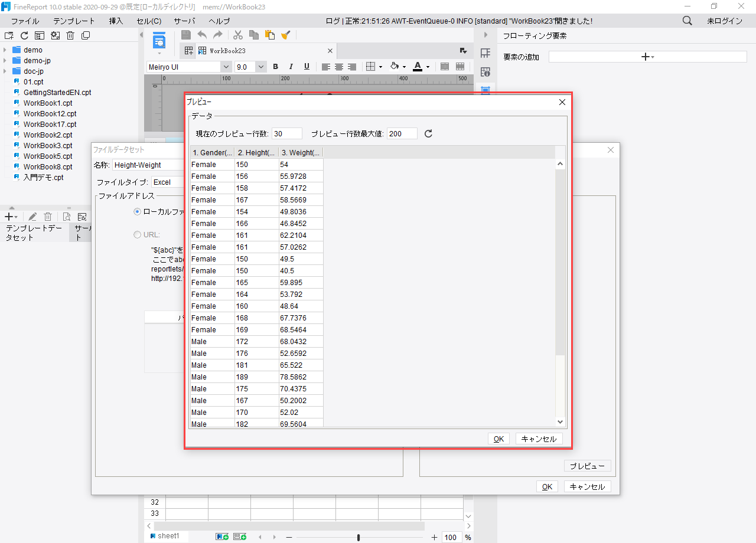Open the ファイル menu
The height and width of the screenshot is (543, 756).
tap(25, 21)
